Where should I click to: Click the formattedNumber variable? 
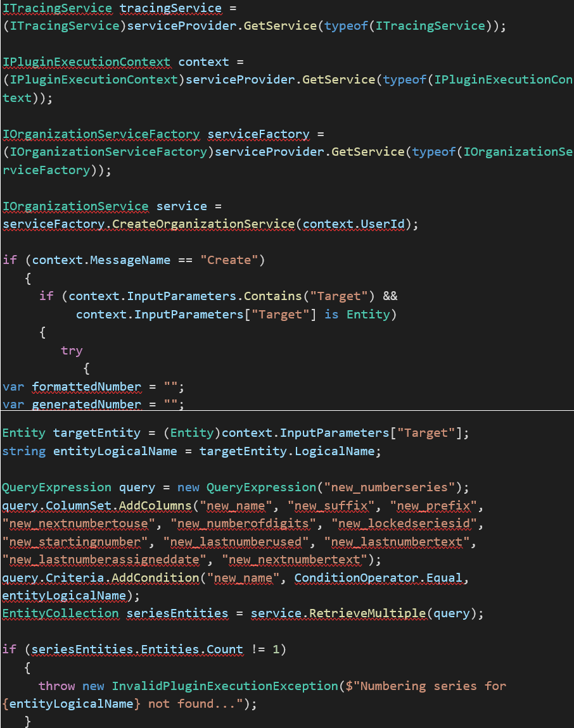86,387
